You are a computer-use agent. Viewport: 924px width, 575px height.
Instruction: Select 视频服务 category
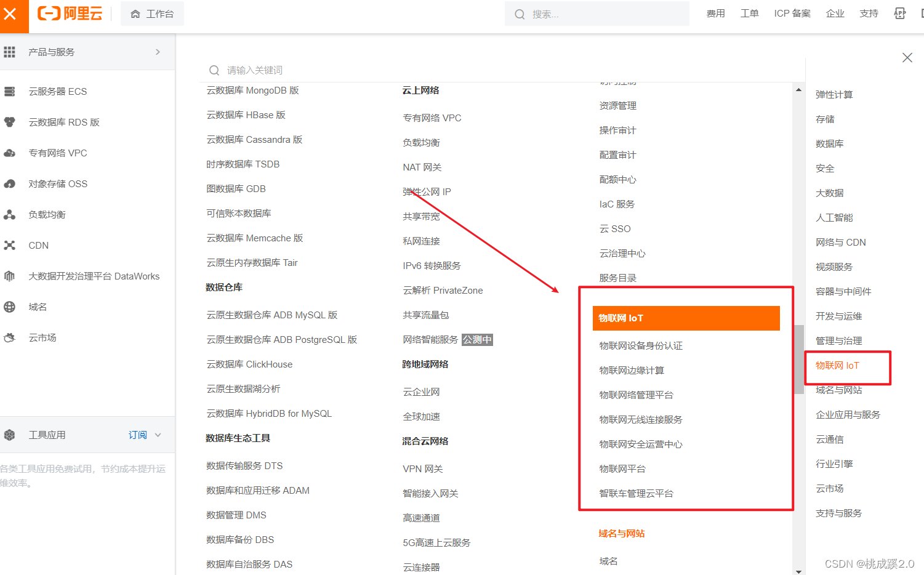click(834, 267)
